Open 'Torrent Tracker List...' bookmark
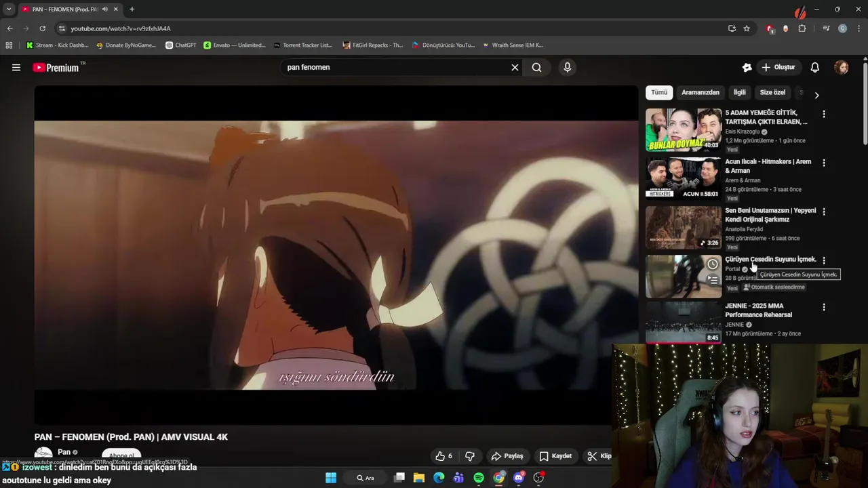The image size is (868, 488). pyautogui.click(x=303, y=45)
